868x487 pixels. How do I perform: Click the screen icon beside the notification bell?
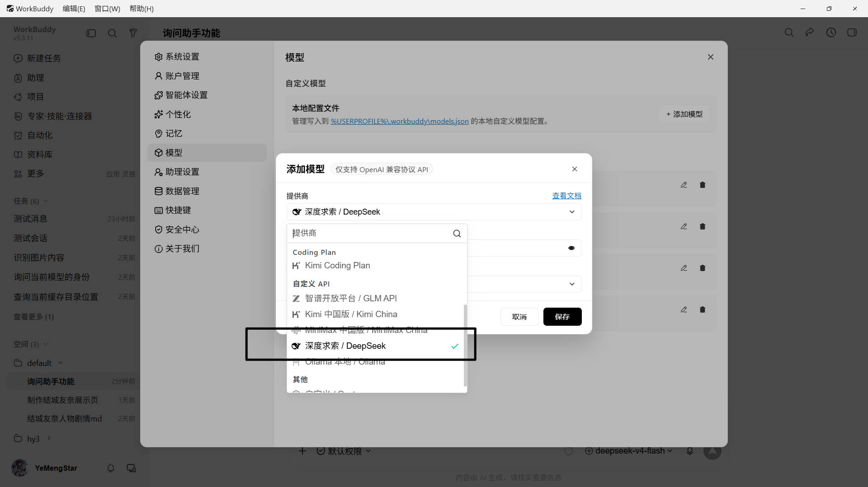131,468
